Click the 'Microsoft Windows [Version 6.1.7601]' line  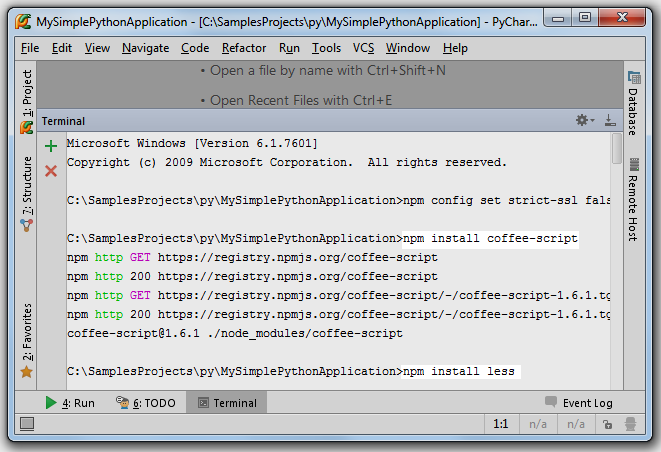[192, 143]
